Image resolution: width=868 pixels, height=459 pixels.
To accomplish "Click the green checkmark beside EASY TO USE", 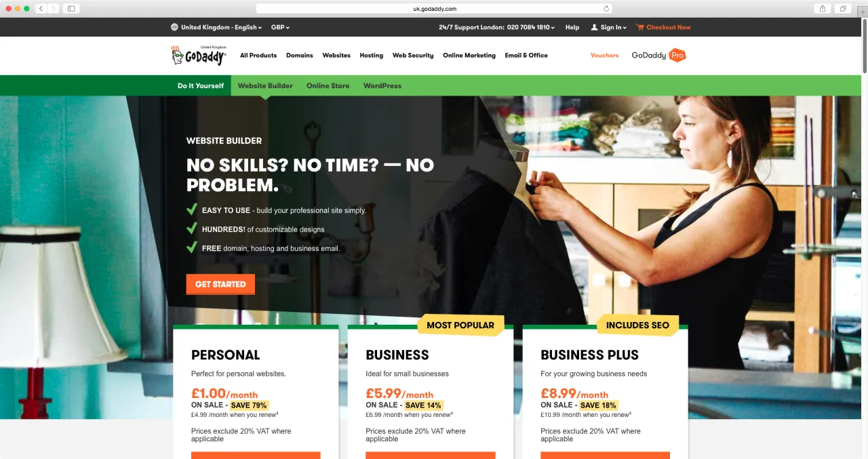I will coord(192,209).
